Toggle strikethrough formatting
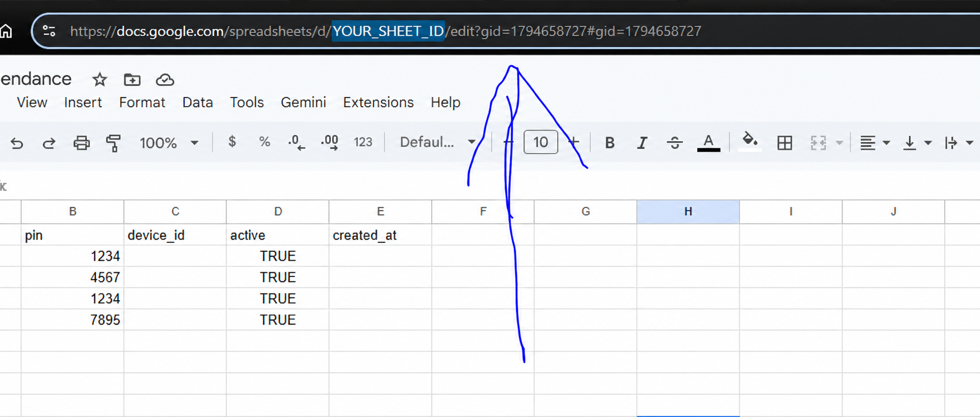Screen dimensions: 980x417 675,143
